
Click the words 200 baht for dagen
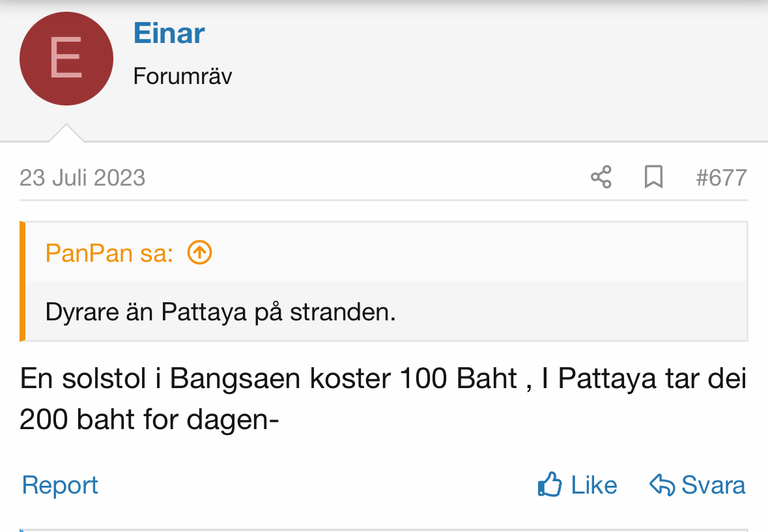click(149, 420)
